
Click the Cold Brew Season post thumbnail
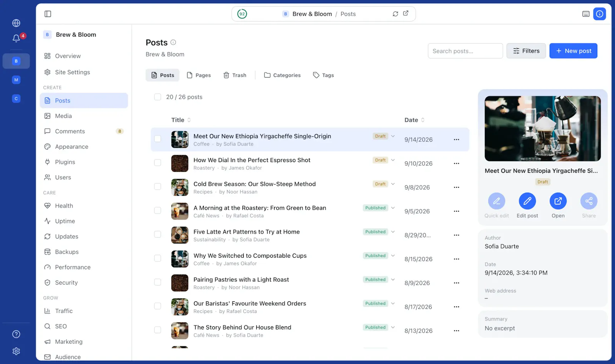coord(180,187)
